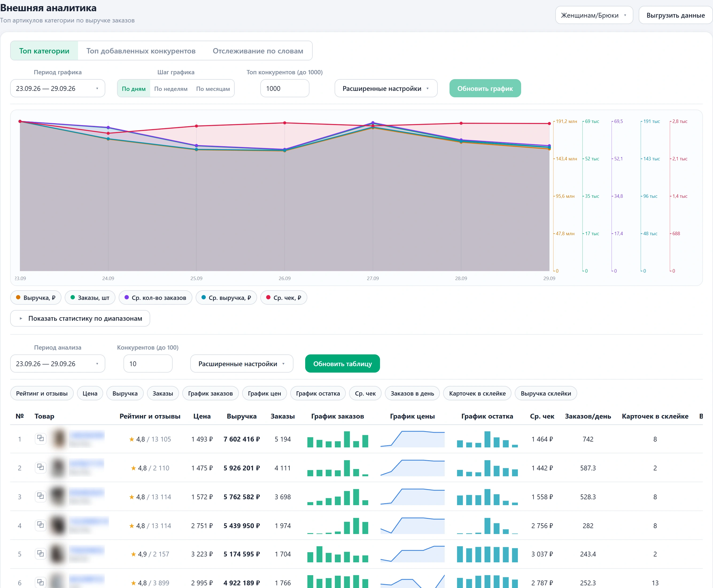
Task: Click the Выгрузить данные button
Action: [x=675, y=15]
